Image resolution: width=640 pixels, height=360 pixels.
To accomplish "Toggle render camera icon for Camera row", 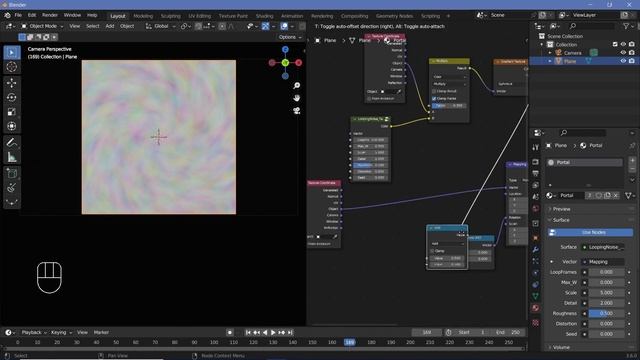I will pos(632,53).
